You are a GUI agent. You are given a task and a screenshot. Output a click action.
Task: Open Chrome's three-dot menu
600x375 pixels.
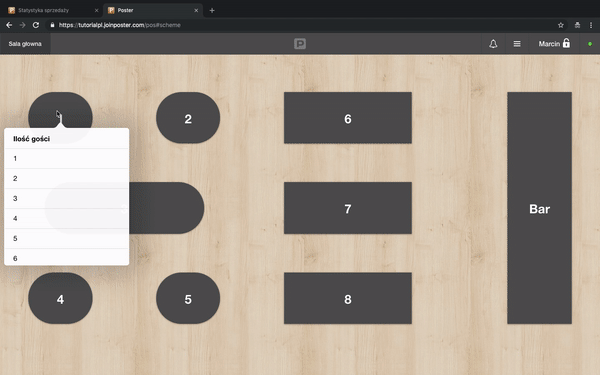[x=591, y=25]
